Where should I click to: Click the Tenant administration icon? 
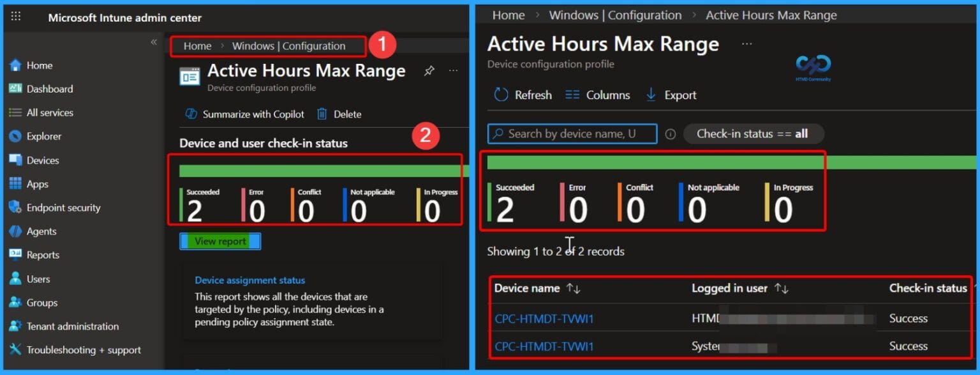(x=15, y=326)
